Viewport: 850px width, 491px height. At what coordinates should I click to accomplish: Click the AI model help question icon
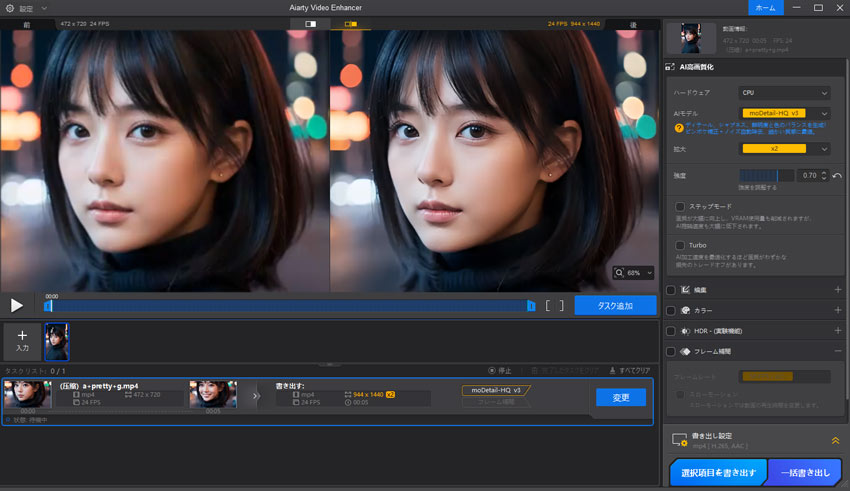pos(679,128)
